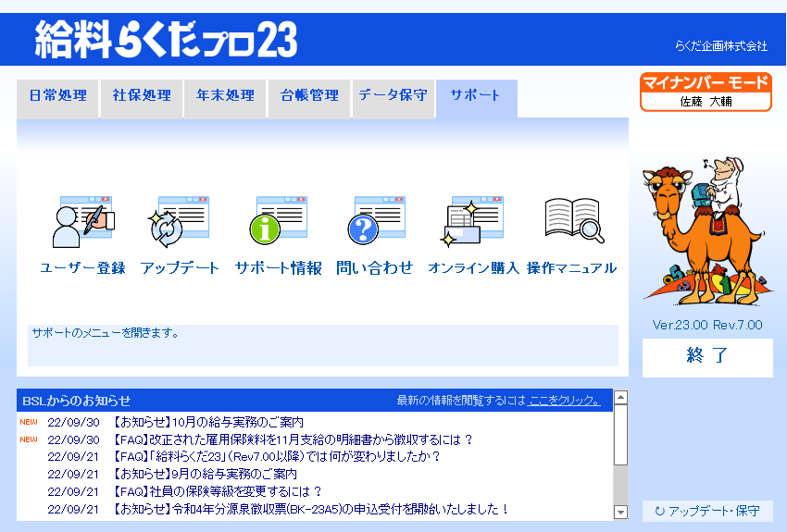Image resolution: width=787 pixels, height=532 pixels.
Task: Click the アップデート text label
Action: [180, 267]
